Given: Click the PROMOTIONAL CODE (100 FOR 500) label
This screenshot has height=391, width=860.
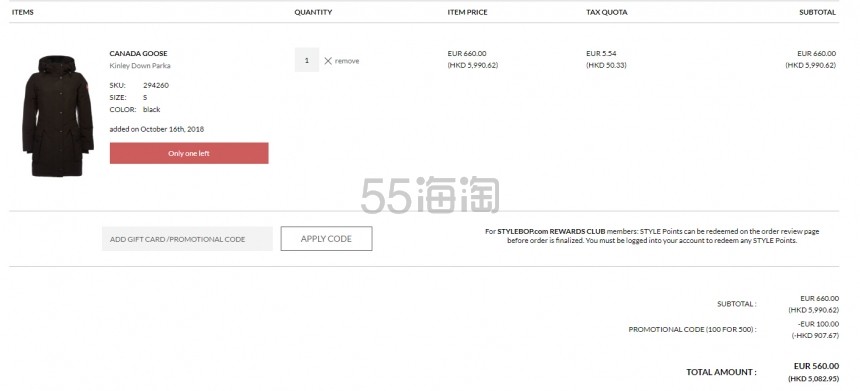Looking at the screenshot, I should [x=692, y=330].
